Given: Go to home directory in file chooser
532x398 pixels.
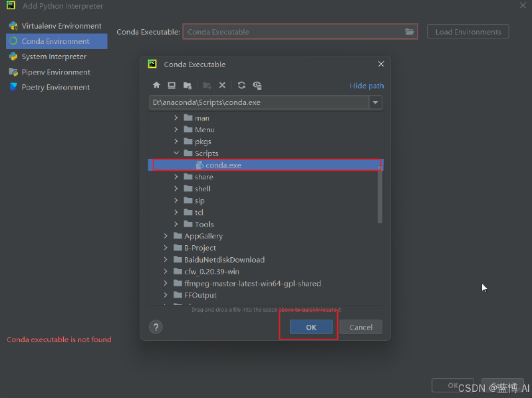Looking at the screenshot, I should point(156,85).
